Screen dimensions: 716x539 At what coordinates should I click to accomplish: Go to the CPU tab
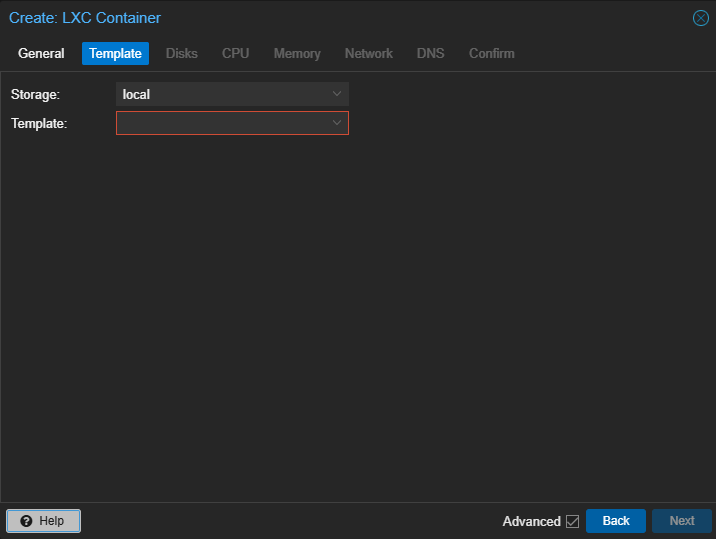coord(236,53)
